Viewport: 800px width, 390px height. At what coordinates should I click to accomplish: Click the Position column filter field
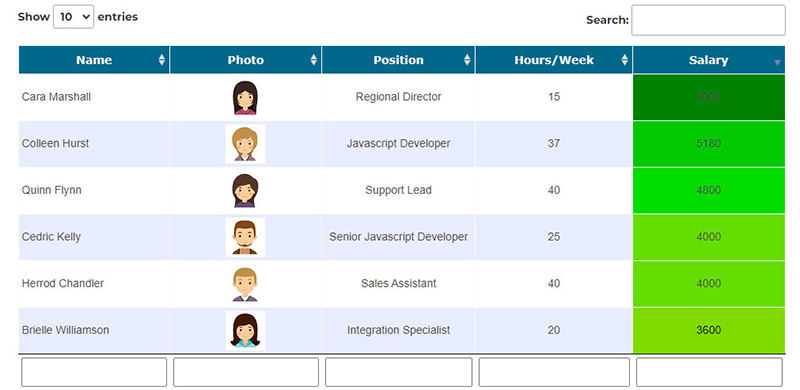(x=398, y=372)
